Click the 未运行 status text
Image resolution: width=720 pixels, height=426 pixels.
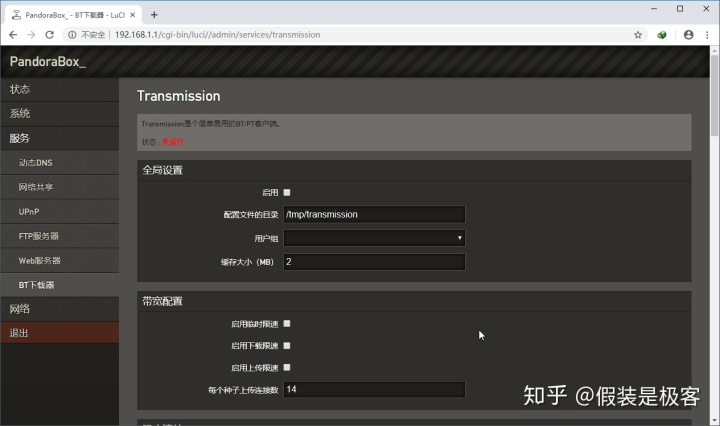coord(173,142)
